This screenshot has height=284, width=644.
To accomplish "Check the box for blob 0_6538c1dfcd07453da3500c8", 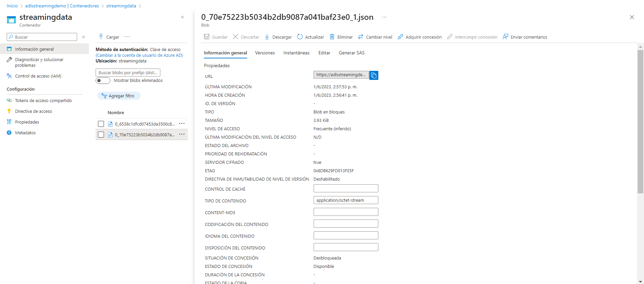I will point(101,124).
